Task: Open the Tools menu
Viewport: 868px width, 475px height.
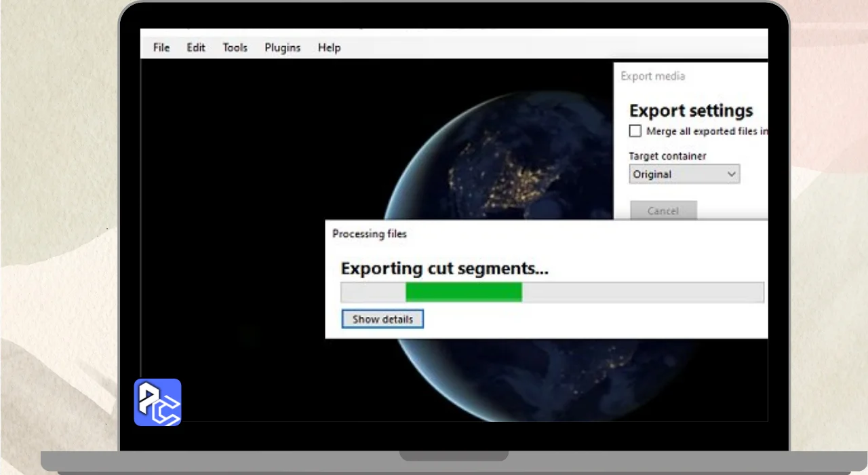Action: pyautogui.click(x=235, y=47)
